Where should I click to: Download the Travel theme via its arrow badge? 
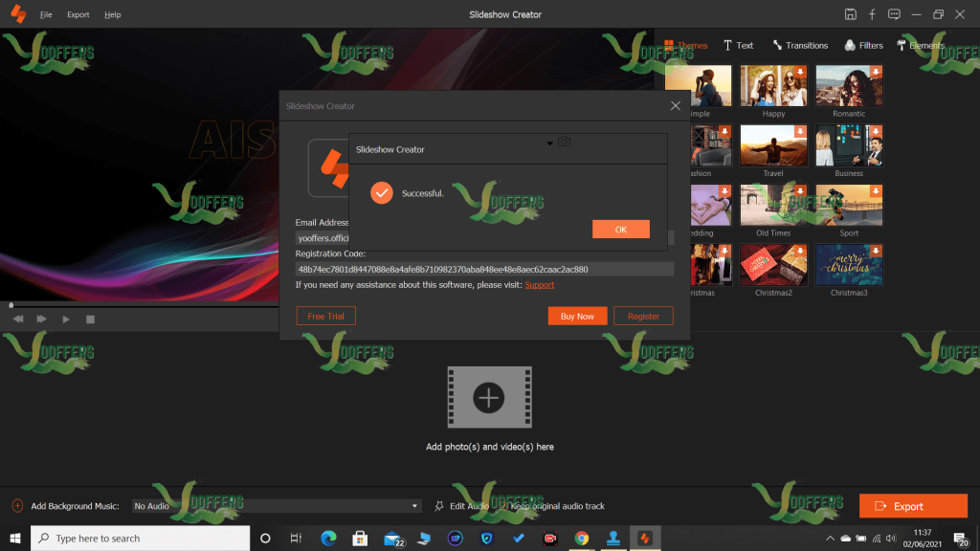click(800, 131)
